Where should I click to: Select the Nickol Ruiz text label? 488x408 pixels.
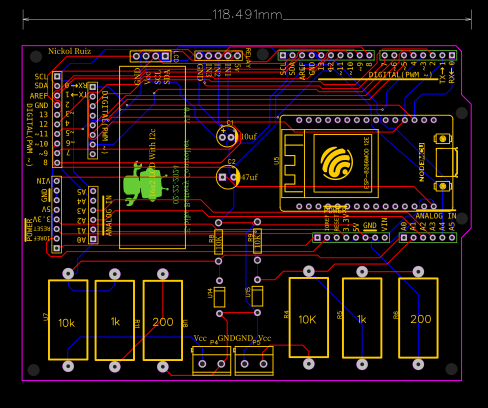tap(69, 51)
